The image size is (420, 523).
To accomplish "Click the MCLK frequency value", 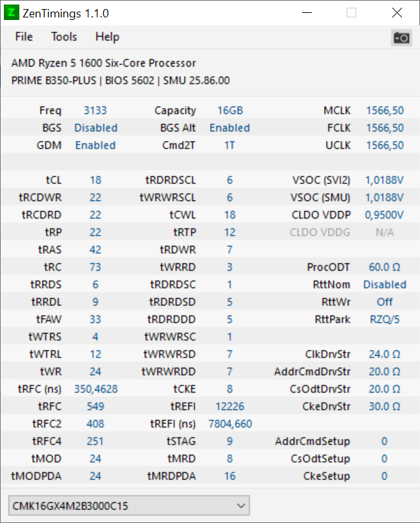I will coord(385,110).
